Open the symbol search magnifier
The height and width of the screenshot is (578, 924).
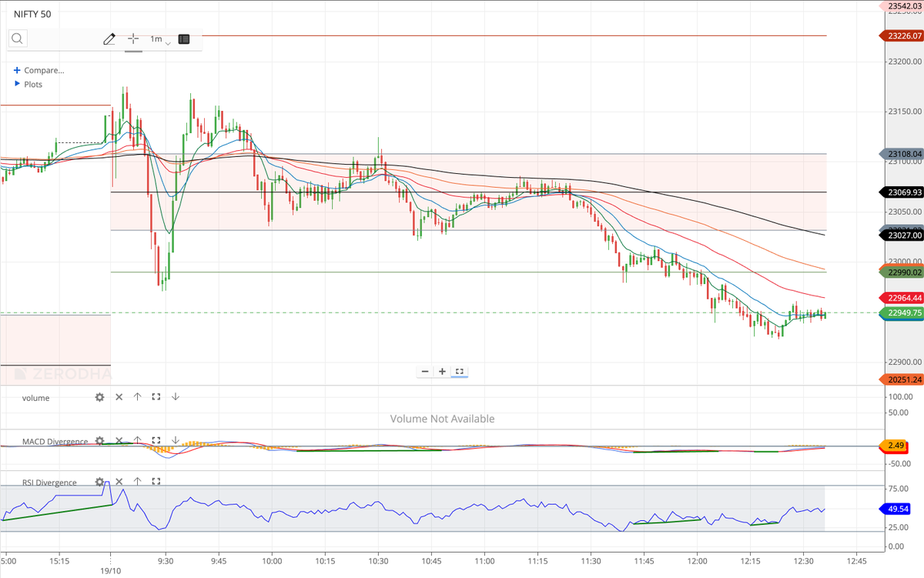click(x=18, y=39)
